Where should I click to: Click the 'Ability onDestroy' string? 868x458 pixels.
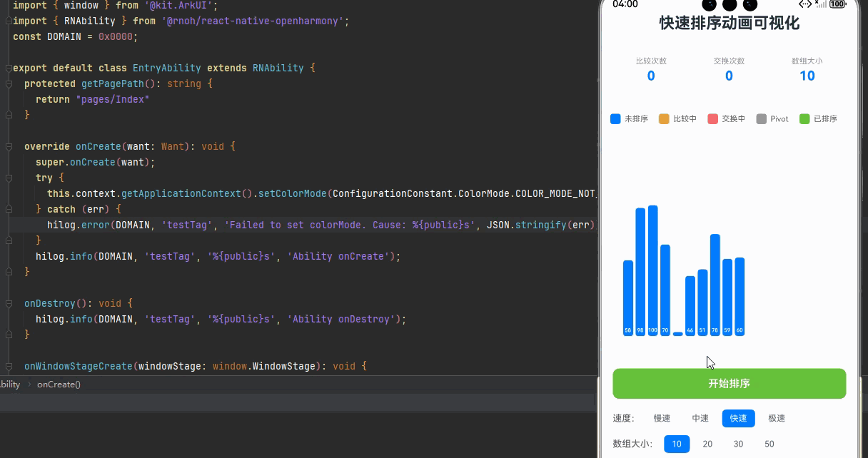coord(341,319)
